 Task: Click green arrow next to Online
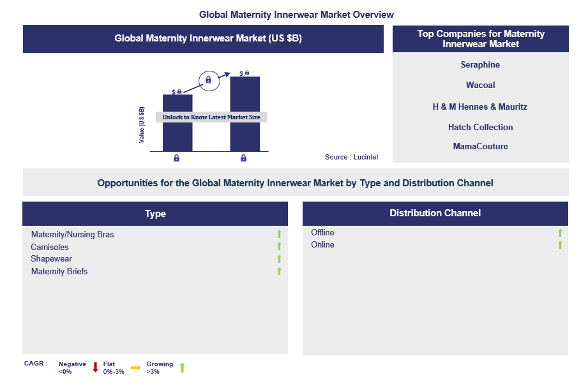point(560,245)
